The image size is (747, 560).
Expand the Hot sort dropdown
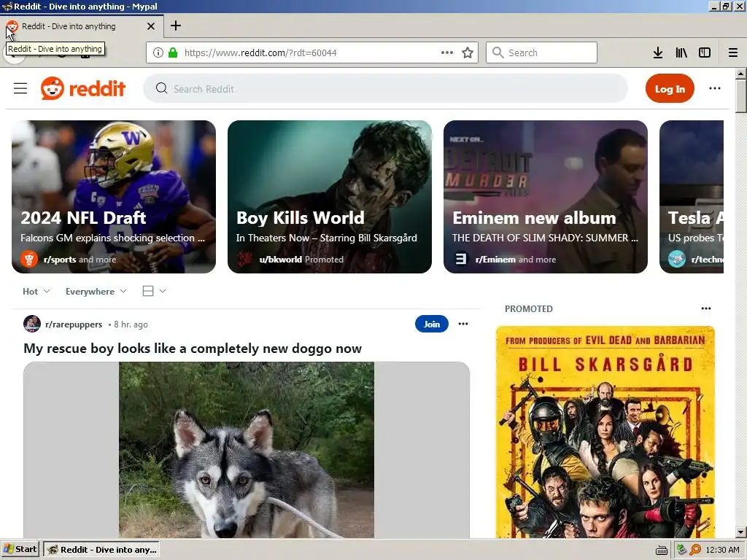[x=36, y=292]
